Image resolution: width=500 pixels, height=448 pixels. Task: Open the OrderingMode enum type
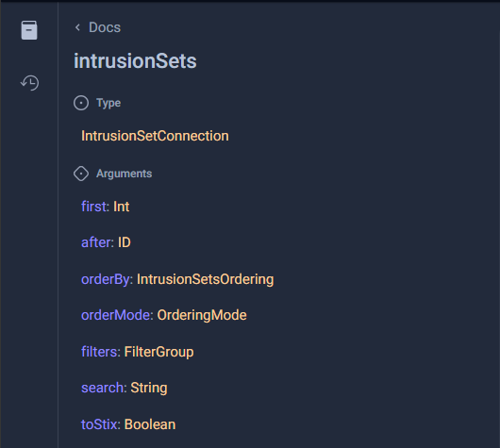[202, 315]
